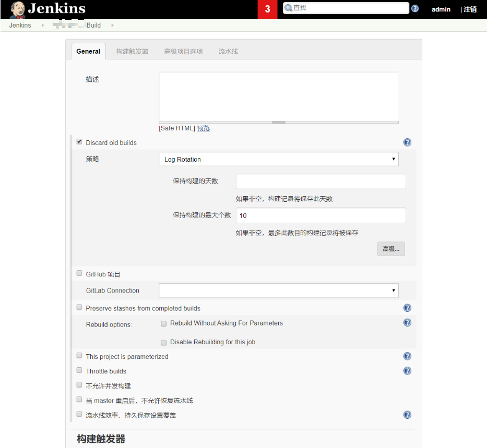Check Rebuild Without Asking For Parameters
Viewport: 487px width, 448px height.
[x=163, y=323]
